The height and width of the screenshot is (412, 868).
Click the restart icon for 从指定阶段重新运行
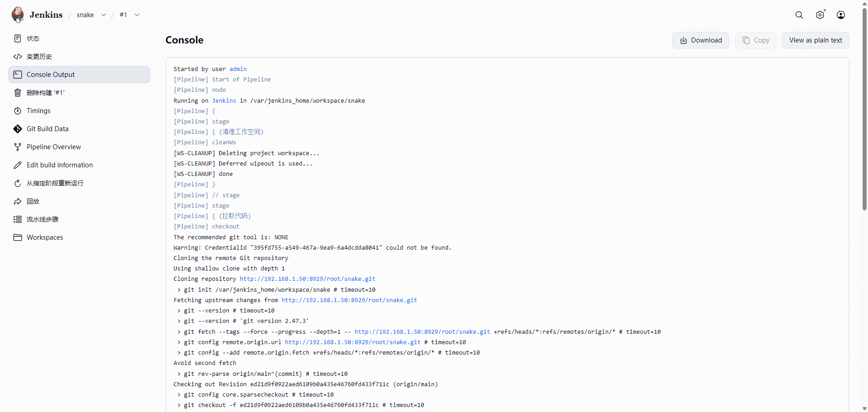(18, 183)
